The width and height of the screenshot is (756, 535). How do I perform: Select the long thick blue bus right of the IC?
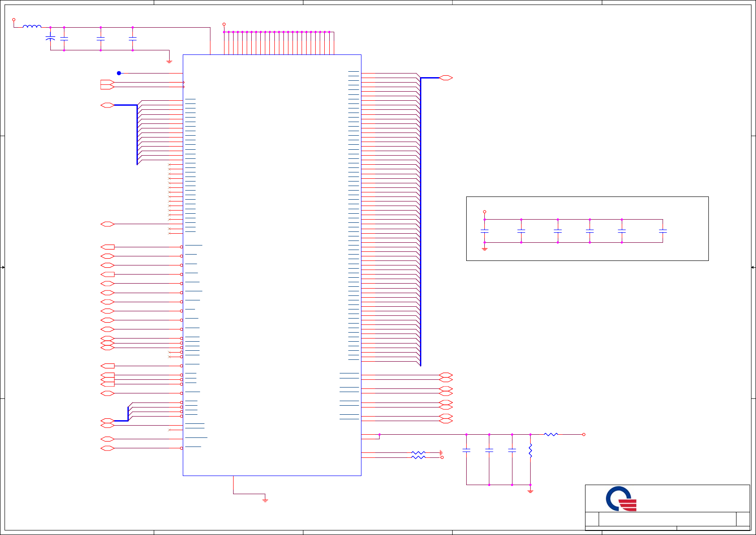click(420, 221)
